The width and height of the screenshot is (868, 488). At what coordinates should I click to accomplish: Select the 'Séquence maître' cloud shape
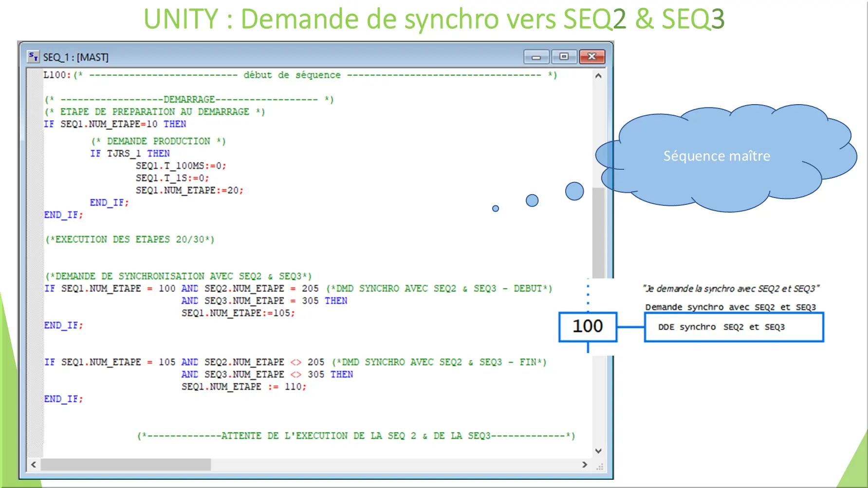coord(725,157)
